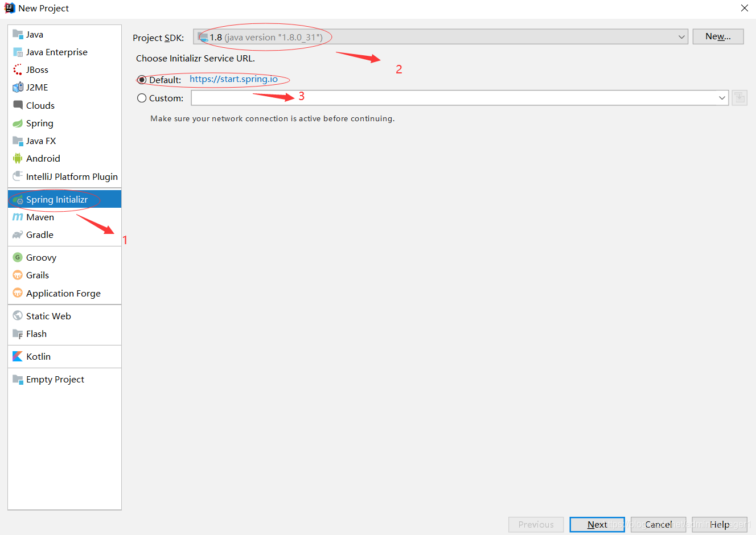756x535 pixels.
Task: Choose Empty Project type
Action: coord(65,379)
